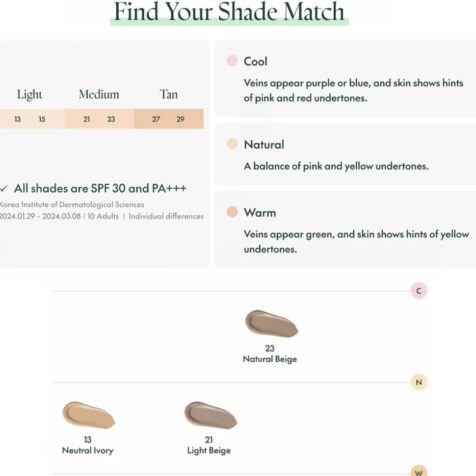This screenshot has height=476, width=476.
Task: Click the 21 Light Beige swatch smear
Action: [x=210, y=415]
